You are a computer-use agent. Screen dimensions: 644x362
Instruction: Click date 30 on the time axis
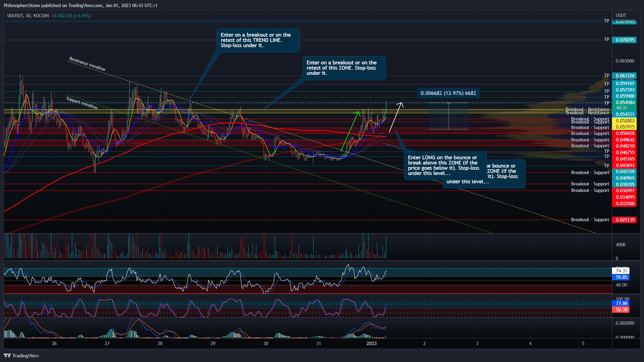tap(266, 343)
